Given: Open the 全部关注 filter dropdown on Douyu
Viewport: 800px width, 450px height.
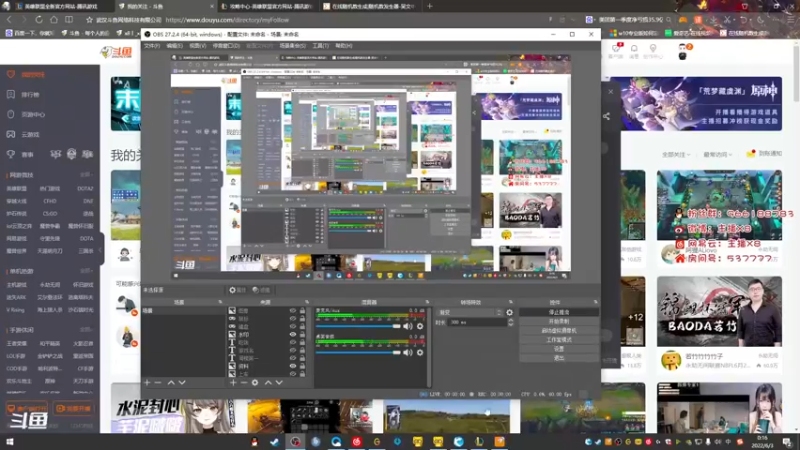Looking at the screenshot, I should click(676, 154).
